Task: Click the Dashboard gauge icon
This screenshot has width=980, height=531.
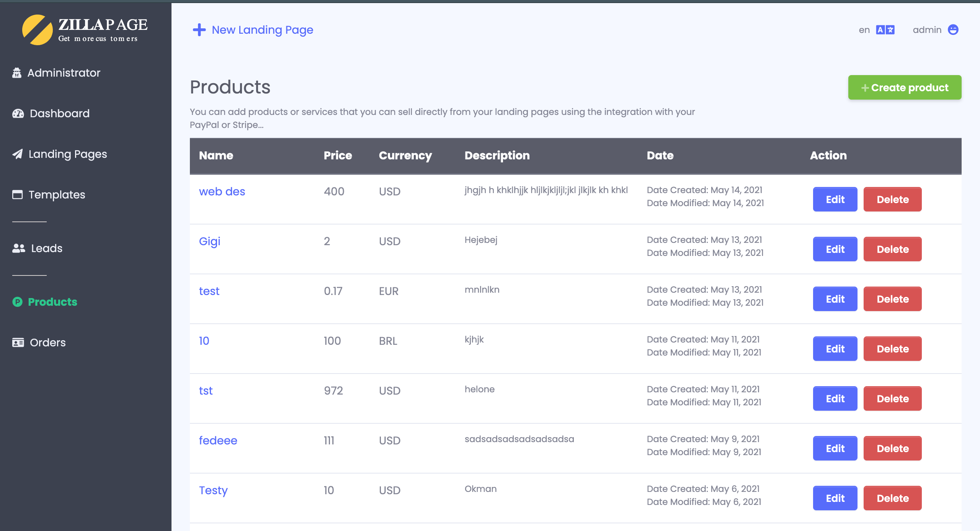Action: (18, 113)
